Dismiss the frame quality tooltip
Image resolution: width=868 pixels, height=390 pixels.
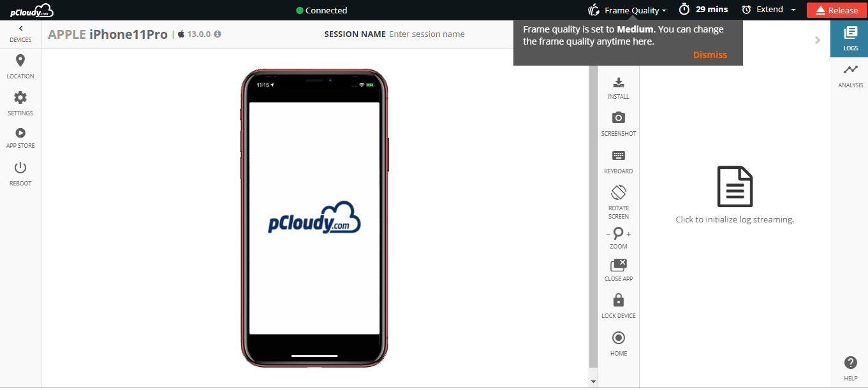coord(710,55)
